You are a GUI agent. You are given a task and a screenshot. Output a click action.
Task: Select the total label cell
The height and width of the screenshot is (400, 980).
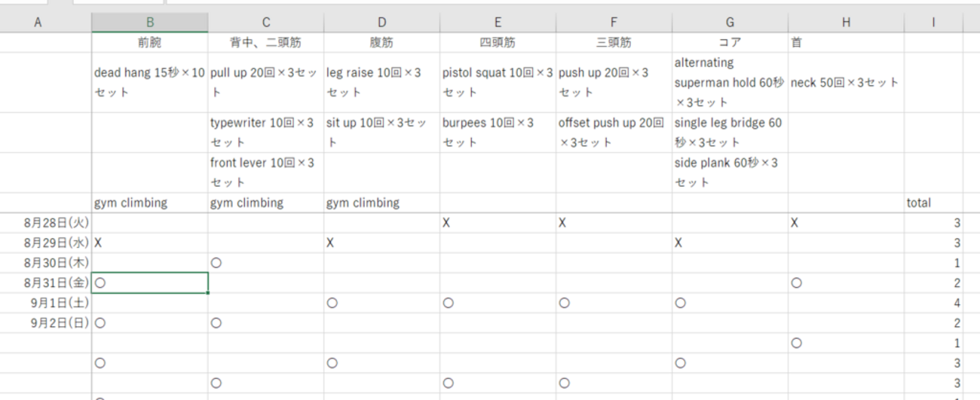click(x=933, y=203)
